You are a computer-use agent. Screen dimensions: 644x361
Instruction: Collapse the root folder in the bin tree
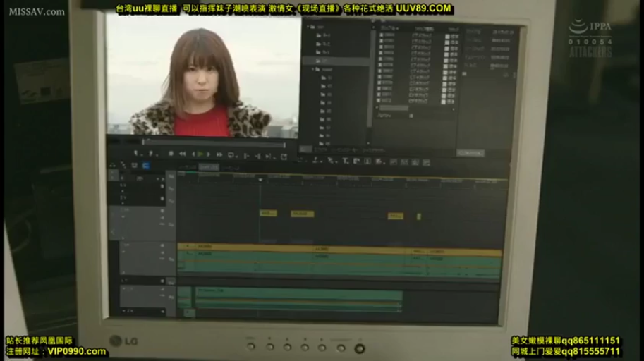pyautogui.click(x=310, y=27)
